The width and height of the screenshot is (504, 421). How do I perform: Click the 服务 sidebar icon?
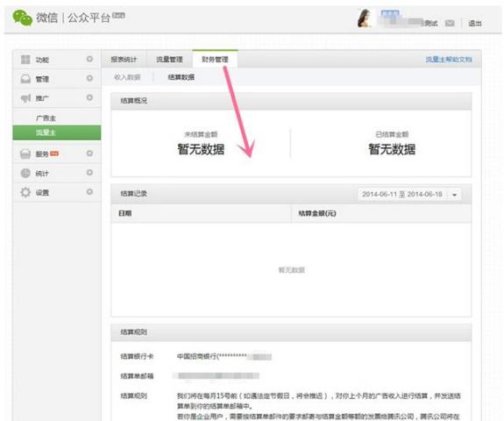pyautogui.click(x=25, y=154)
